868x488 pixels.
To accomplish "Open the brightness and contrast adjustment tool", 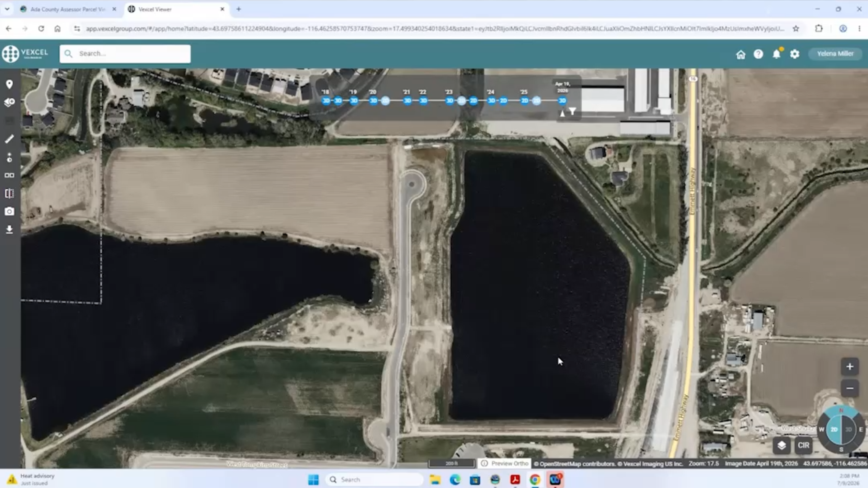I will coord(9,157).
